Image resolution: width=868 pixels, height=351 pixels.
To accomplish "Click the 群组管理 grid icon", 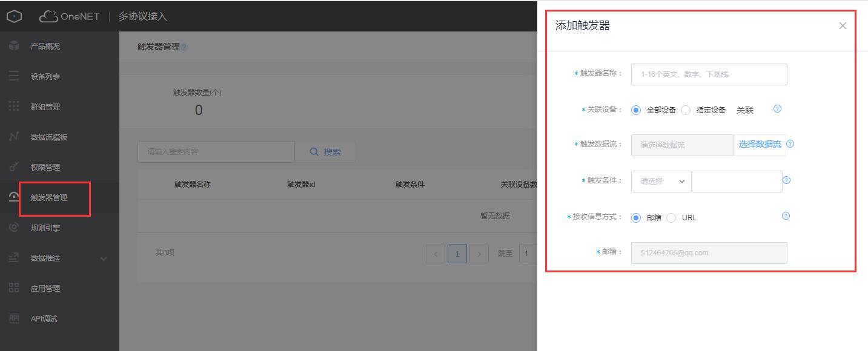I will pos(14,107).
